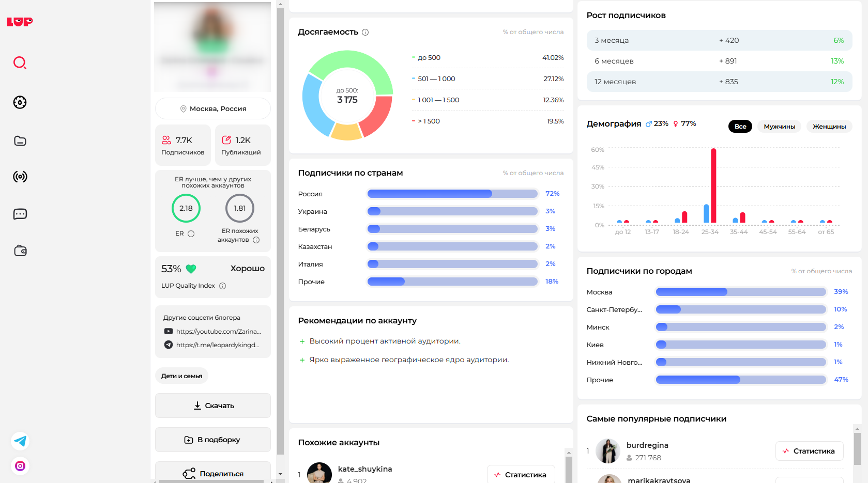Image resolution: width=868 pixels, height=483 pixels.
Task: Open the dashboard gauge icon in sidebar
Action: [x=20, y=102]
